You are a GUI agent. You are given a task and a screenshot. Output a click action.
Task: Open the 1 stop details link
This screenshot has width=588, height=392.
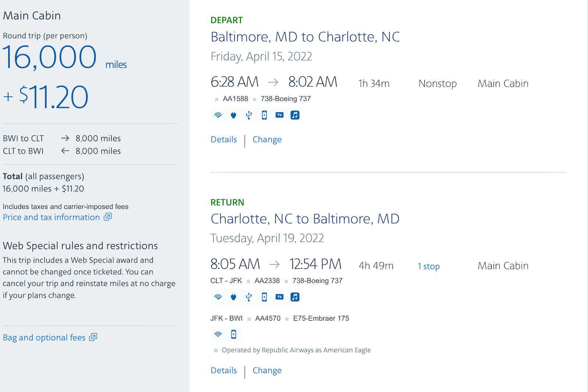pos(429,266)
